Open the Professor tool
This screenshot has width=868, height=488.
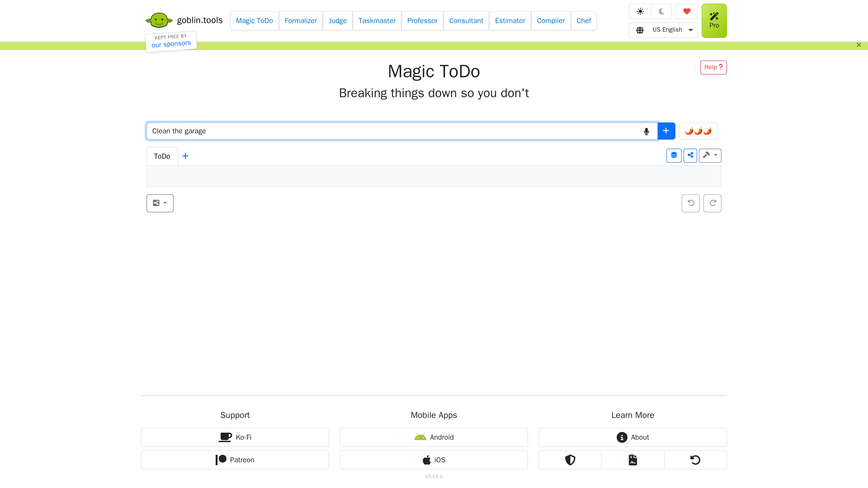pyautogui.click(x=422, y=21)
